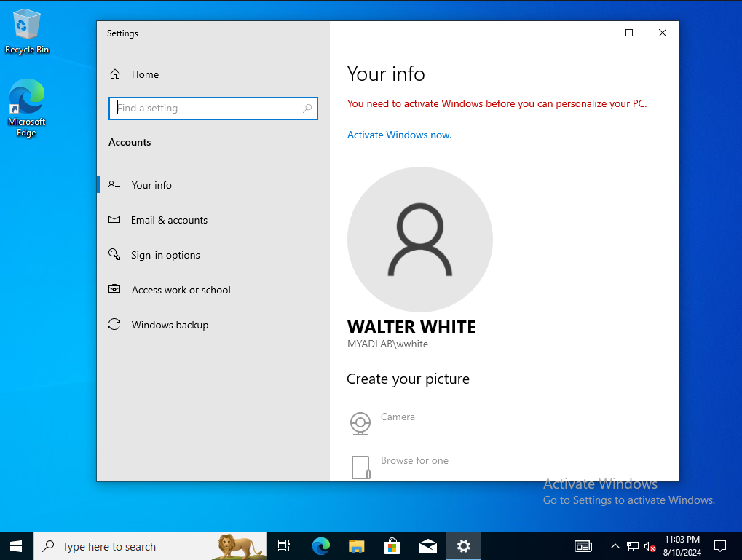Image resolution: width=742 pixels, height=560 pixels.
Task: Select Camera under Create your picture
Action: point(398,417)
